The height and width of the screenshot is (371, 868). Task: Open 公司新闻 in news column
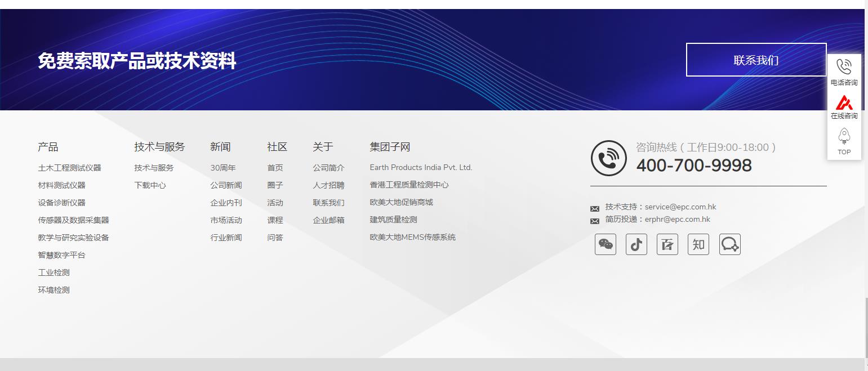tap(226, 185)
